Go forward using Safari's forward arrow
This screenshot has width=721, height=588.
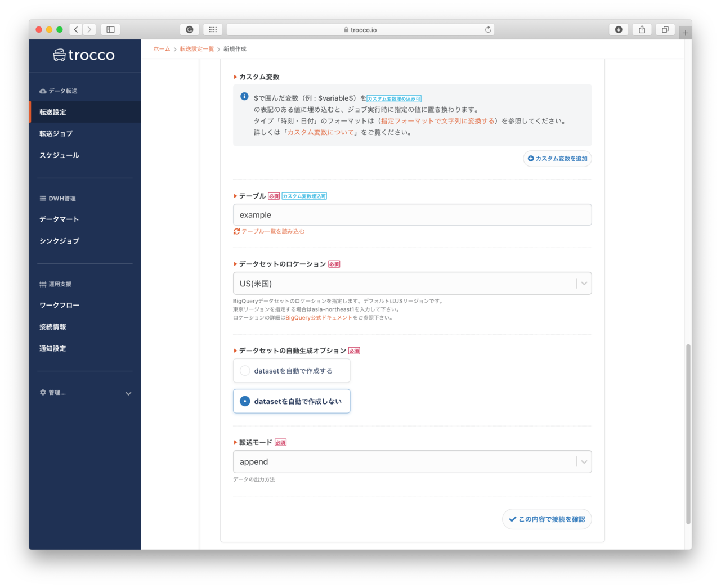coord(89,29)
